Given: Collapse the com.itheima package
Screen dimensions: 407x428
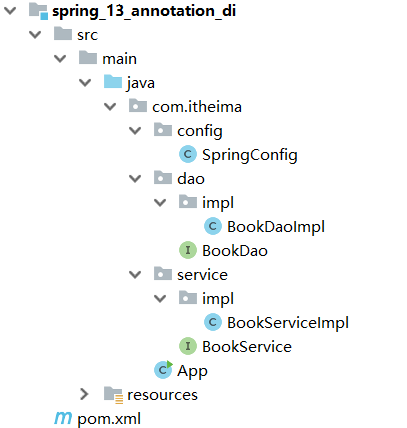Looking at the screenshot, I should tap(110, 107).
